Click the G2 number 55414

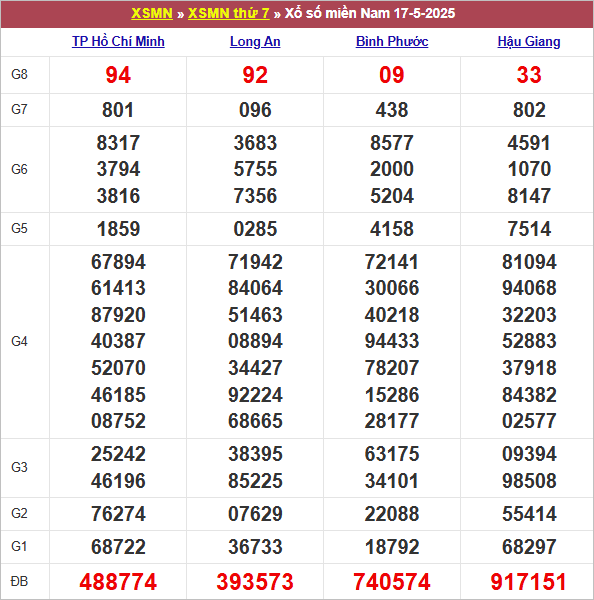[529, 514]
